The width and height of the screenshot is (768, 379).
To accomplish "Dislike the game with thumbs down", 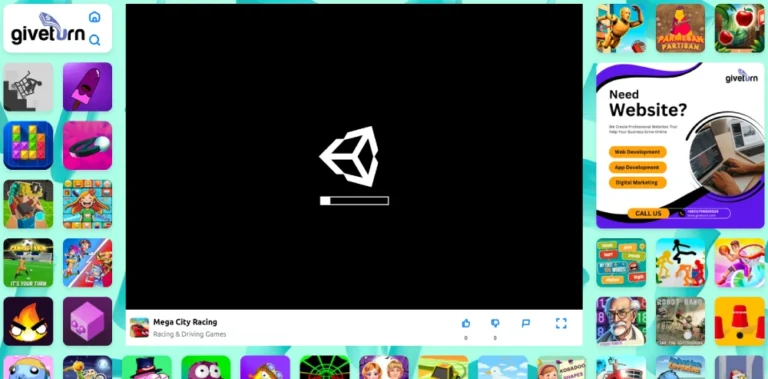I will [x=495, y=323].
